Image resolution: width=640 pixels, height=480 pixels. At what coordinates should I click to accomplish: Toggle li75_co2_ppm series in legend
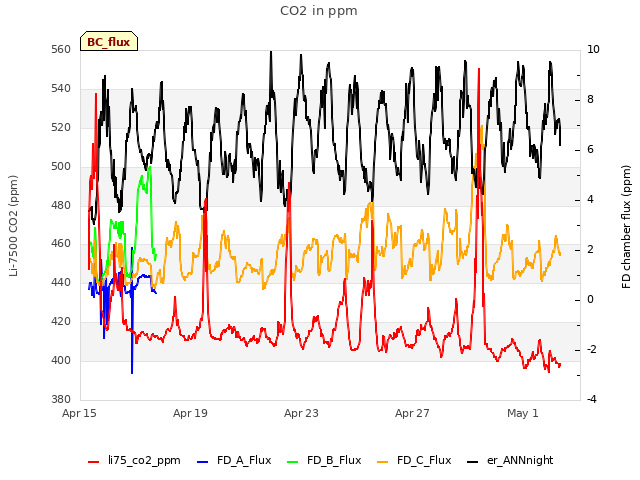134,460
